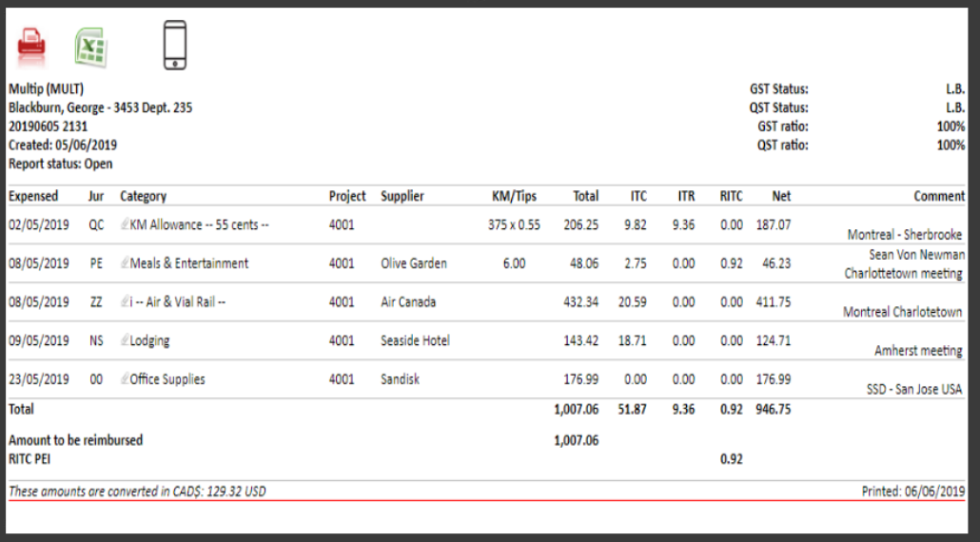This screenshot has width=980, height=542.
Task: Click the Supplier column header
Action: click(x=402, y=196)
